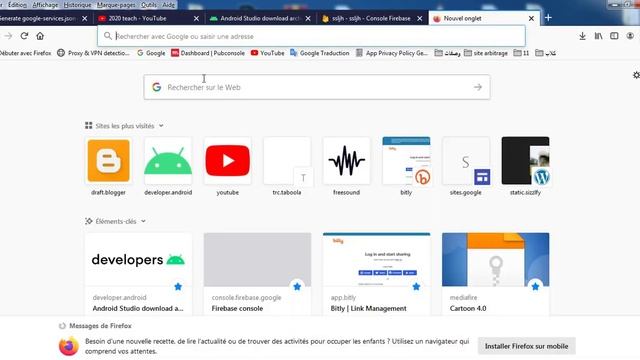This screenshot has width=640, height=360.
Task: Open Dashboard | Pubconsole bookmark
Action: (x=208, y=53)
